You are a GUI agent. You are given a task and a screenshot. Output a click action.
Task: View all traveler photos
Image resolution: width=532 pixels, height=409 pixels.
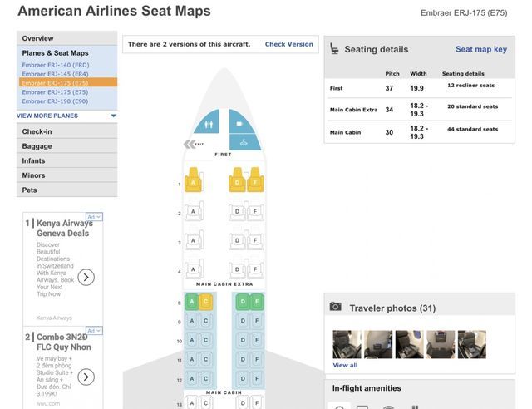[345, 365]
